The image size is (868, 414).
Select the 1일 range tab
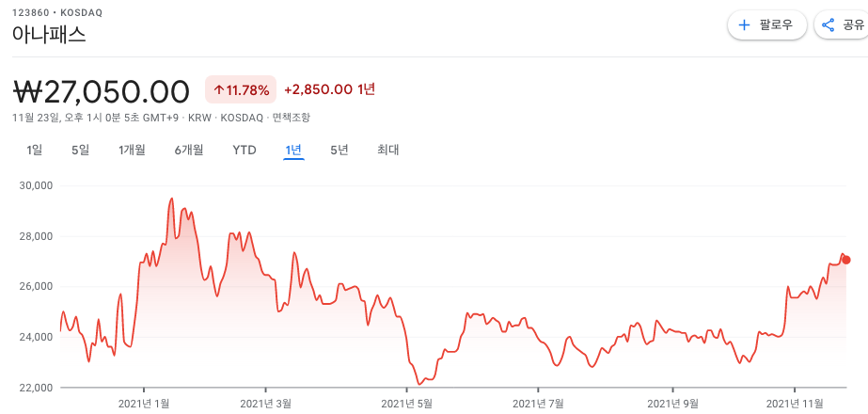pos(34,150)
